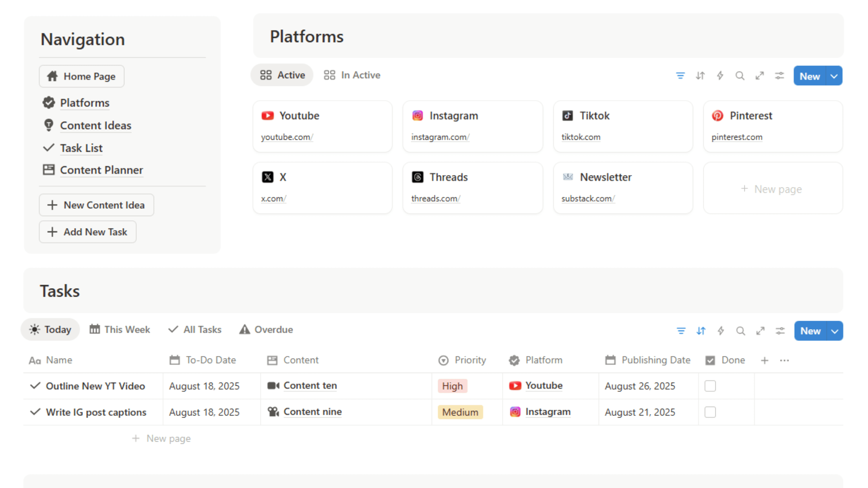Image resolution: width=868 pixels, height=488 pixels.
Task: Open automations lightning icon in Platforms toolbar
Action: pyautogui.click(x=720, y=76)
